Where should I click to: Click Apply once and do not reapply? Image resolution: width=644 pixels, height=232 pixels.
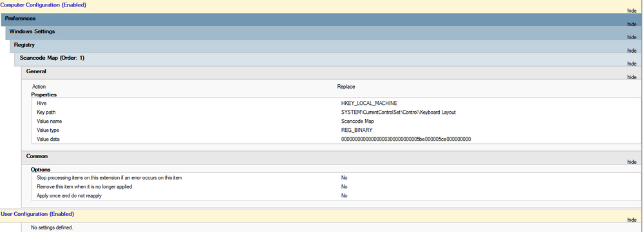click(69, 196)
